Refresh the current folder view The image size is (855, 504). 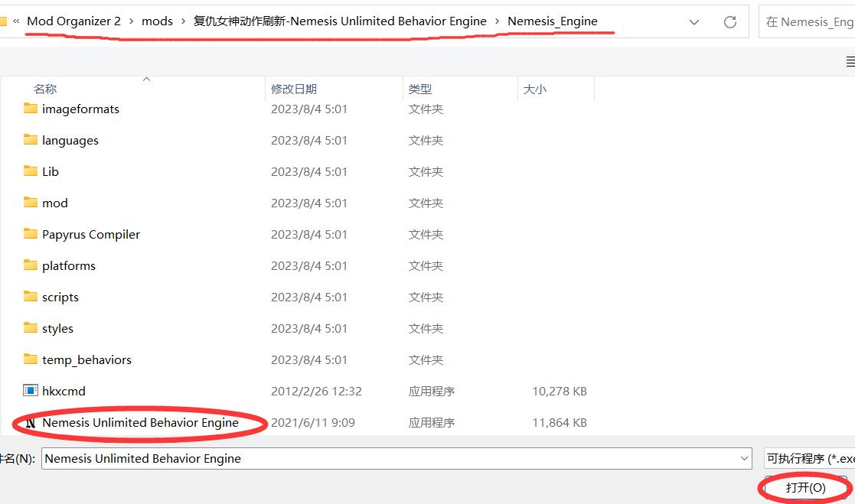(730, 21)
